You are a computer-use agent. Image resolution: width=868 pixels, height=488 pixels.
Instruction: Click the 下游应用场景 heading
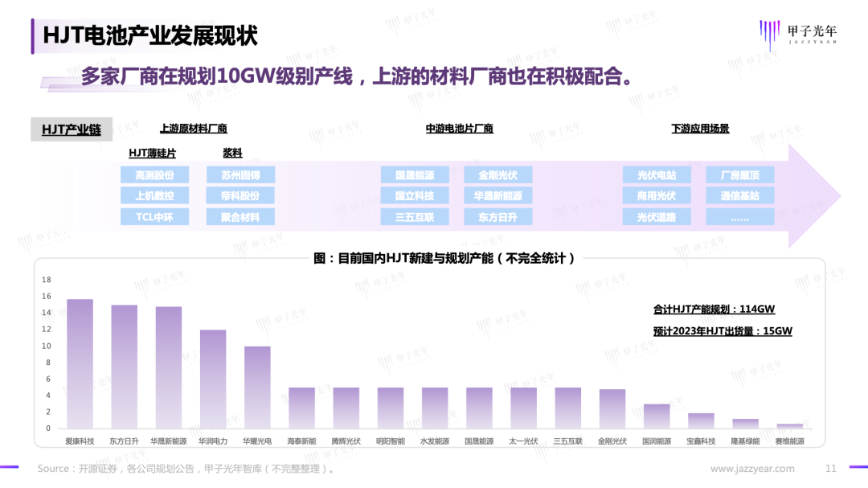pos(700,129)
